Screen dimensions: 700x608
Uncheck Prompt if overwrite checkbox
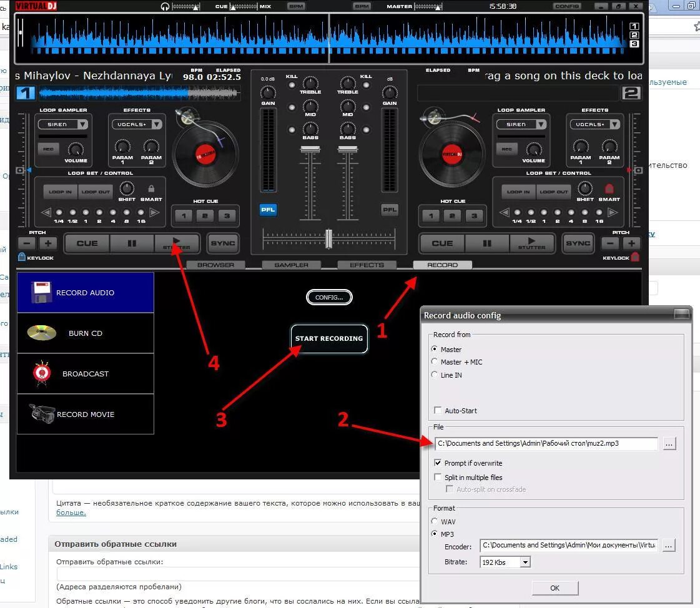tap(438, 463)
